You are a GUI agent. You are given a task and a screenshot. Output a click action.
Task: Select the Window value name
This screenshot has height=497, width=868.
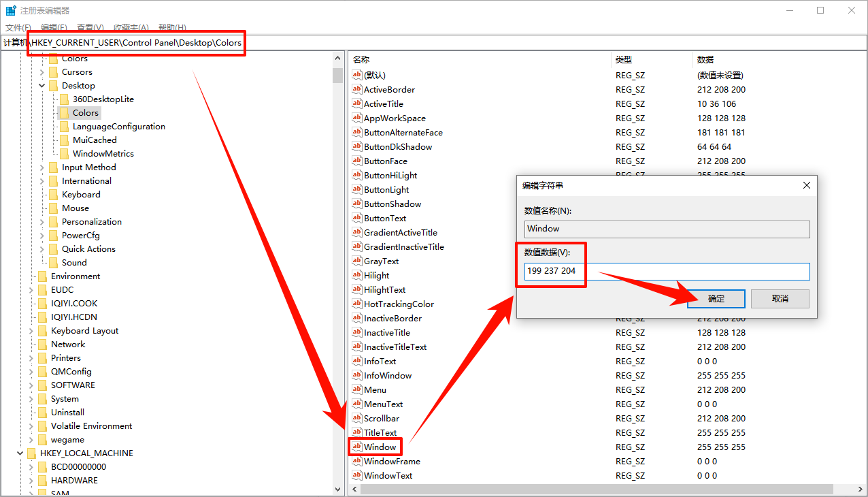[x=380, y=447]
